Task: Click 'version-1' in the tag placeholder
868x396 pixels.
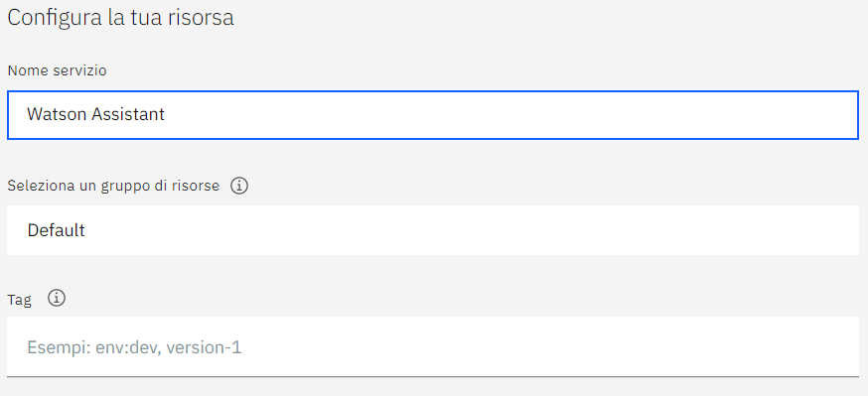Action: 205,348
